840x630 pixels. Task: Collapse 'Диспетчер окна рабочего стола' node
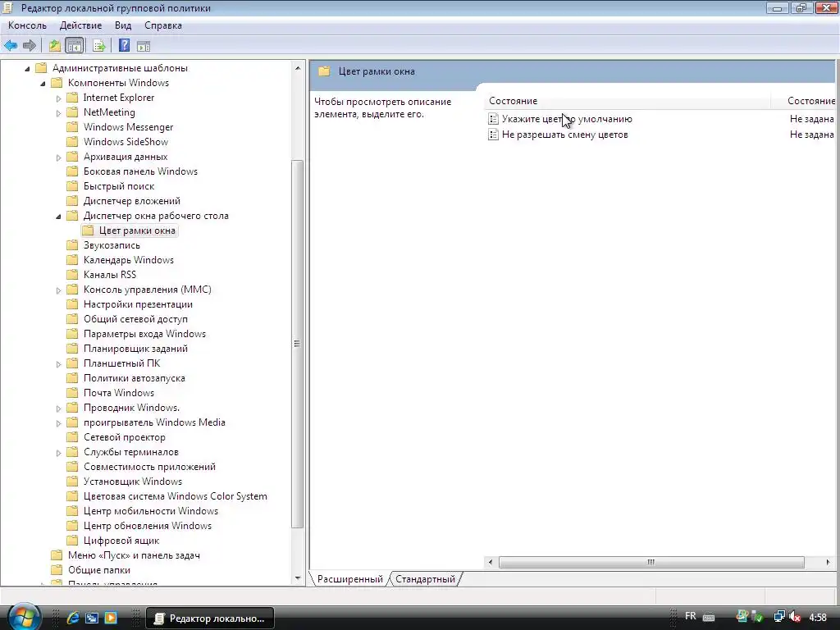click(x=58, y=217)
